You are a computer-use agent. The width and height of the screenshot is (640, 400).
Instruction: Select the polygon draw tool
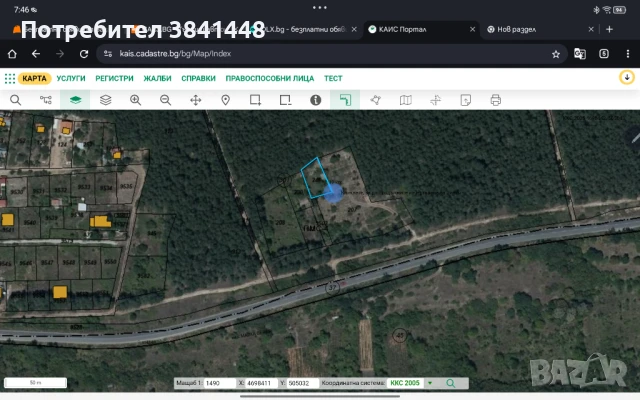376,100
